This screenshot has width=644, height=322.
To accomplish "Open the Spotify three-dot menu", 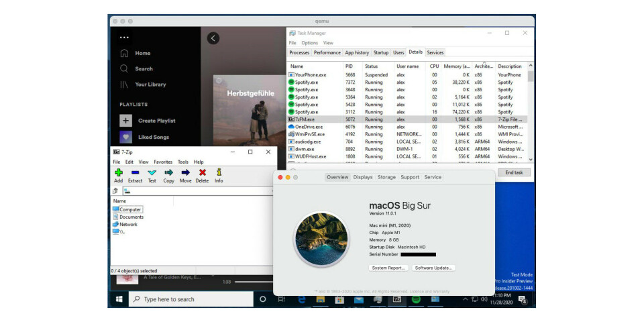I will pos(124,38).
